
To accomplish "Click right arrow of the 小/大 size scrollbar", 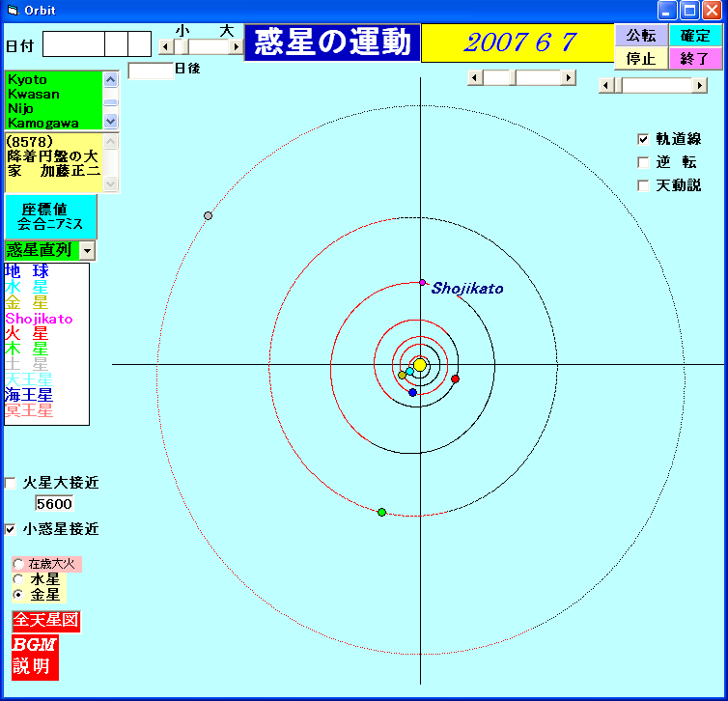I will coord(237,46).
